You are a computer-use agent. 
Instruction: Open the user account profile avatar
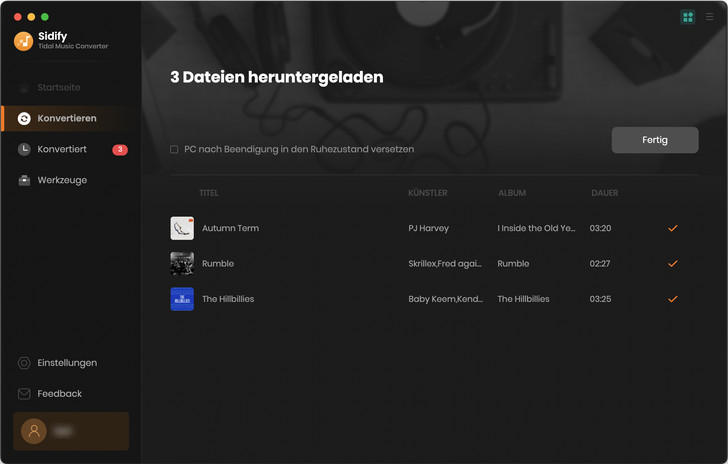coord(34,431)
